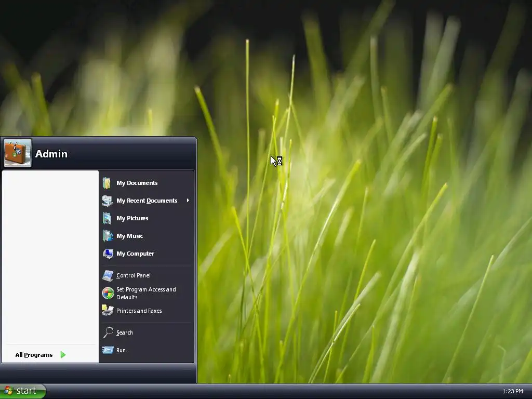Select My Computer menu entry text
532x399 pixels.
(135, 254)
